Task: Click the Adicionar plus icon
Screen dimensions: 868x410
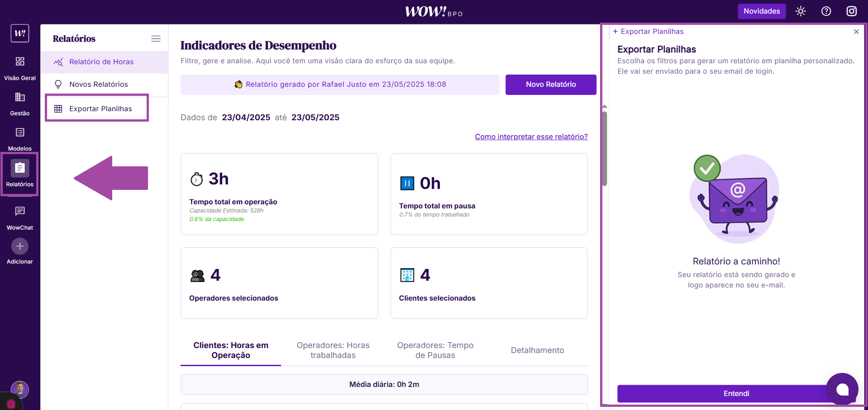Action: pos(20,246)
